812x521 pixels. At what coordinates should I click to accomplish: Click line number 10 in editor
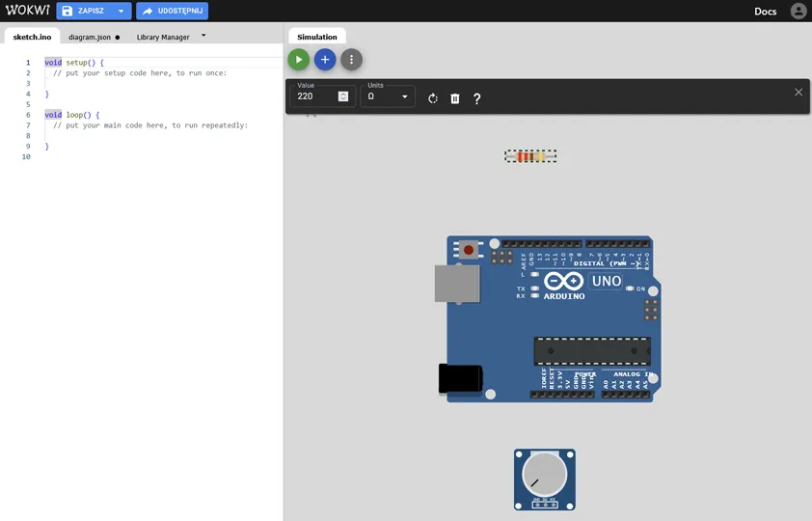(26, 157)
